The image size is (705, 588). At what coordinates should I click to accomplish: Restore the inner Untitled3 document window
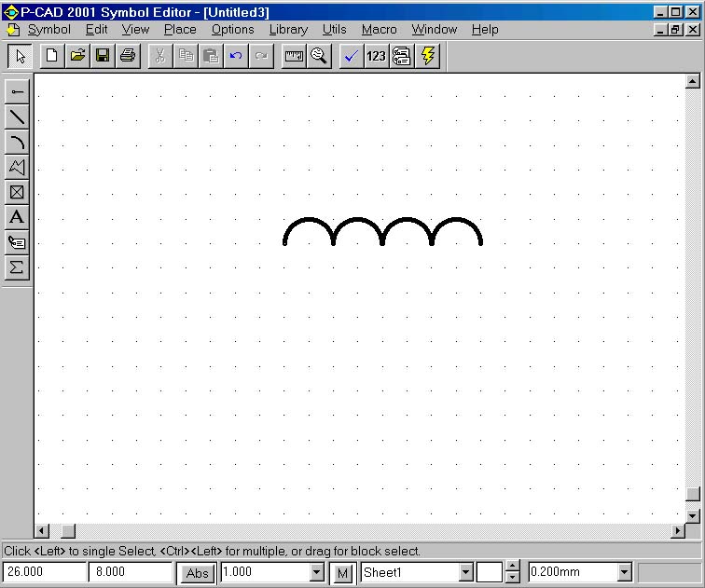(x=675, y=30)
